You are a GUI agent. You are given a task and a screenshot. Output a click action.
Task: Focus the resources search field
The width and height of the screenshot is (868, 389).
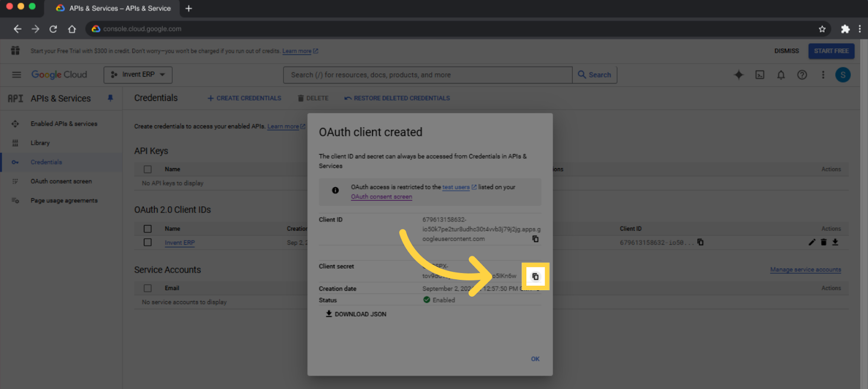[x=427, y=75]
